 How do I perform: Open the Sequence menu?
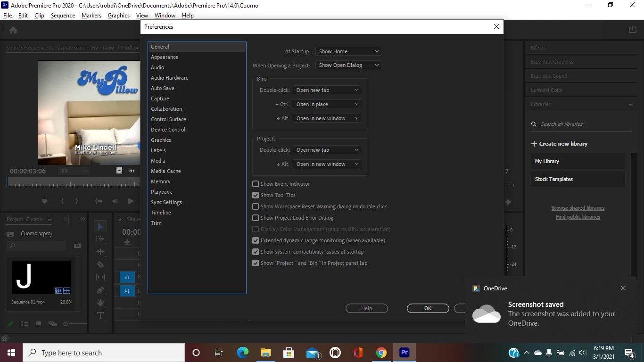[x=63, y=15]
